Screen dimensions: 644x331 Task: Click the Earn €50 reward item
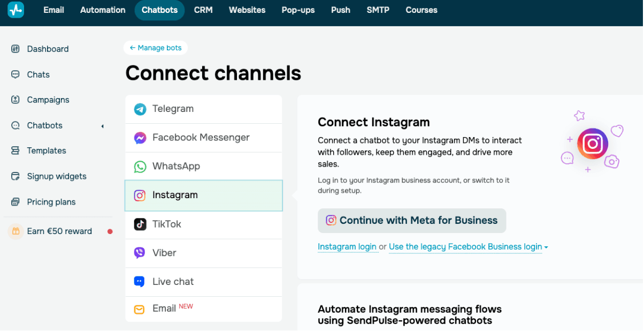pos(59,231)
